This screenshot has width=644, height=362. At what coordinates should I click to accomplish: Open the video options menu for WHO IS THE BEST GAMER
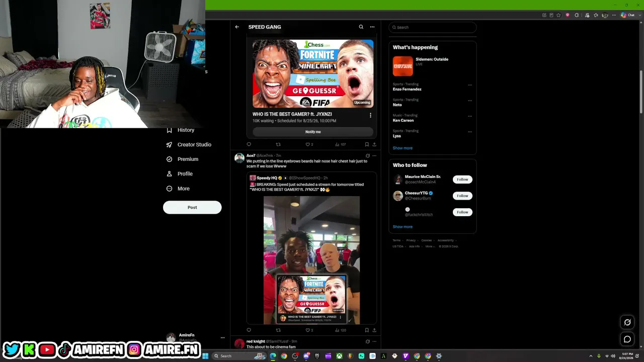[x=370, y=115]
